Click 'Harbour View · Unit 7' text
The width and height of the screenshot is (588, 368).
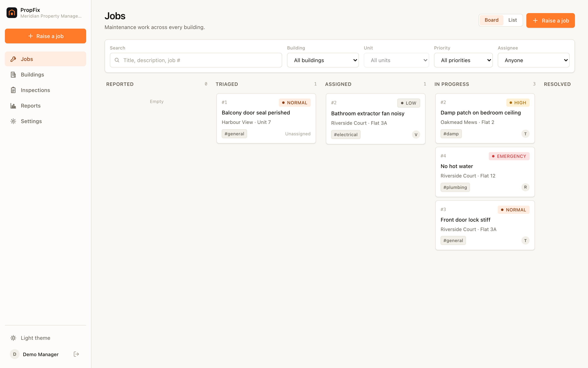click(x=246, y=122)
